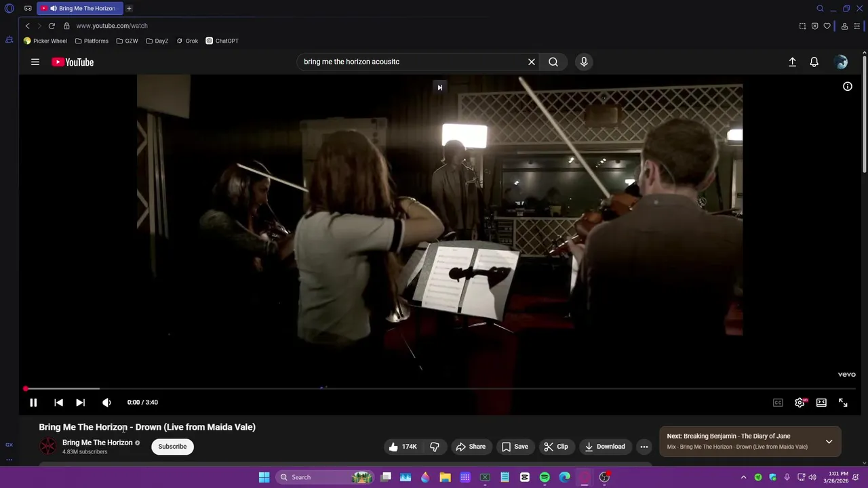Download the video

point(605,447)
